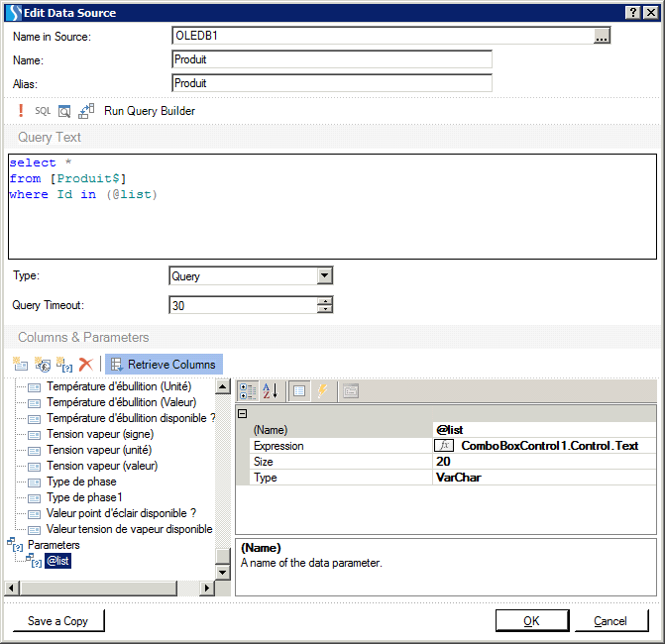Click the Property Pages icon
The width and height of the screenshot is (665, 644).
pos(351,391)
